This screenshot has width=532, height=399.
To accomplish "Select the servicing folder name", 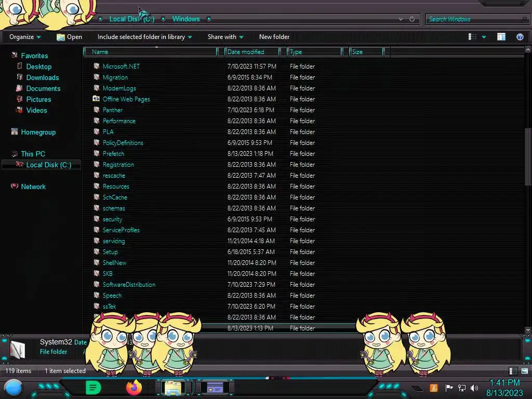I will [114, 241].
